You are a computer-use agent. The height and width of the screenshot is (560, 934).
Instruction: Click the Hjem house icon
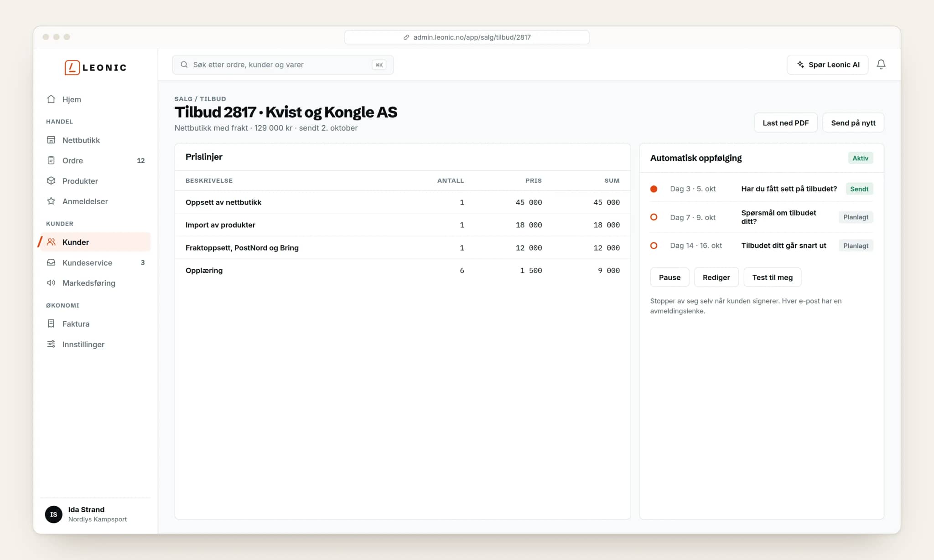point(51,99)
